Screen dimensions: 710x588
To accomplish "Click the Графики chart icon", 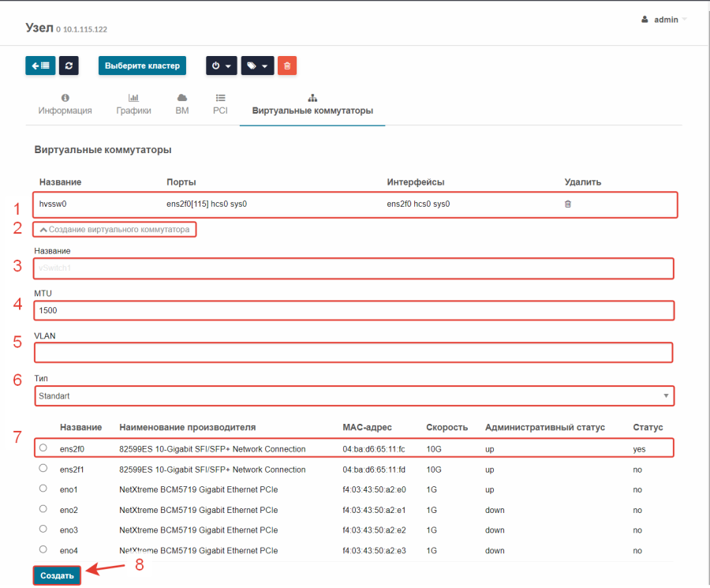I will point(133,98).
